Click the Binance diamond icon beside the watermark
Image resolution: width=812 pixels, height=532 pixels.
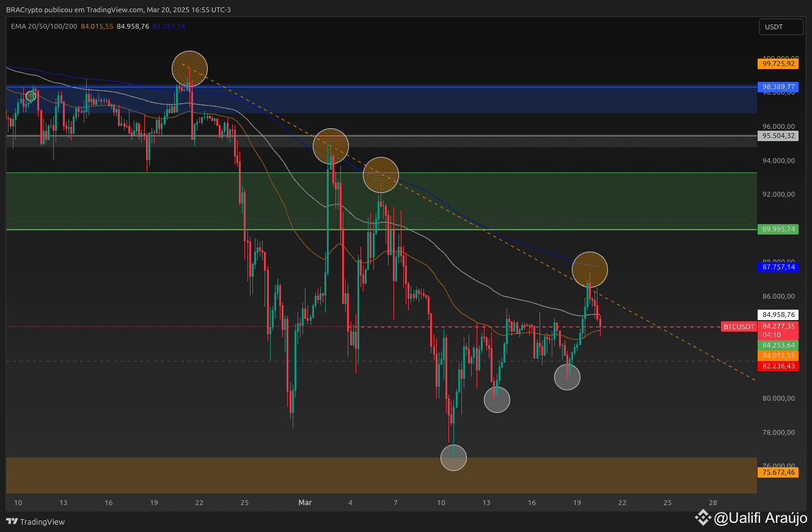[703, 517]
